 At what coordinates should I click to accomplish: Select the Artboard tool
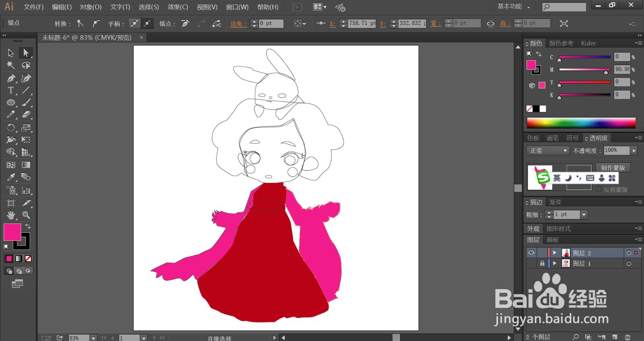pyautogui.click(x=11, y=203)
